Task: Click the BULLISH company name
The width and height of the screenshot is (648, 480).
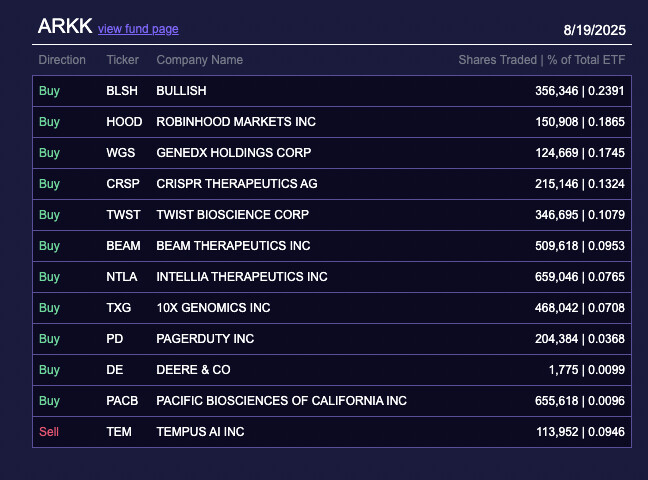Action: [x=181, y=91]
